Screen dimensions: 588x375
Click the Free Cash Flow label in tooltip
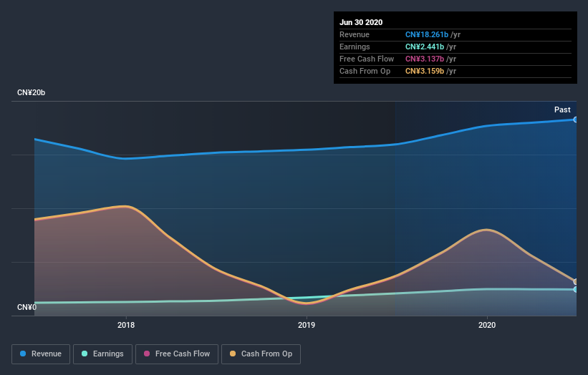pos(367,59)
